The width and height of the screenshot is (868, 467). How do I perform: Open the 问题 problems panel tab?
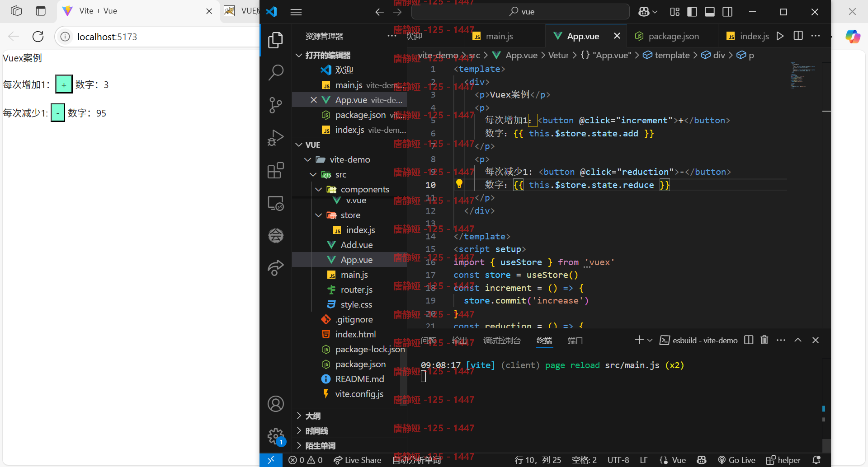pos(429,341)
